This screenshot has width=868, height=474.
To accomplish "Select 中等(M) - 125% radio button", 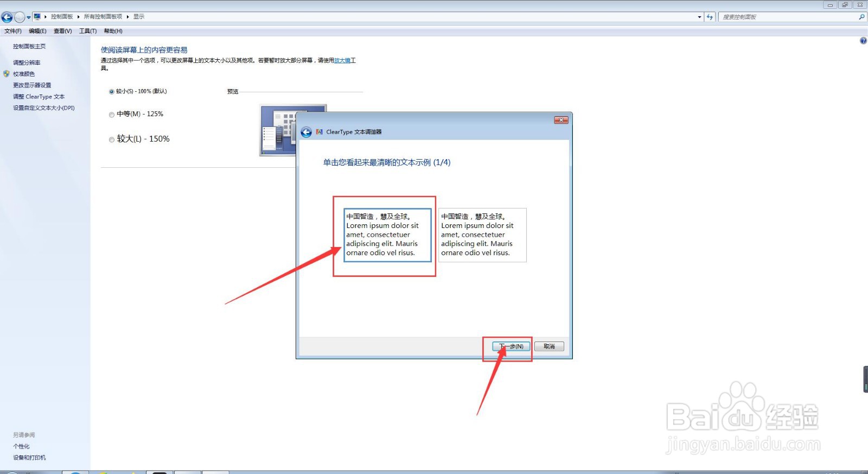I will coord(112,115).
